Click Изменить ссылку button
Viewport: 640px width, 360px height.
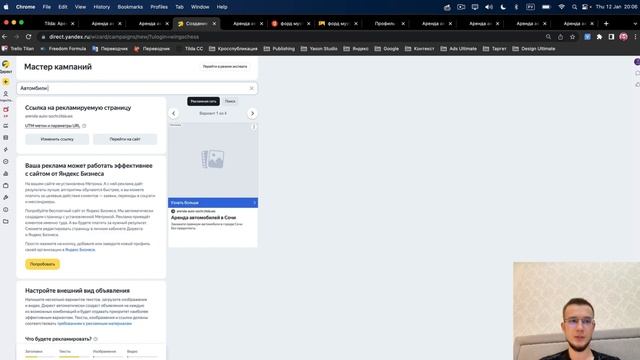point(57,139)
